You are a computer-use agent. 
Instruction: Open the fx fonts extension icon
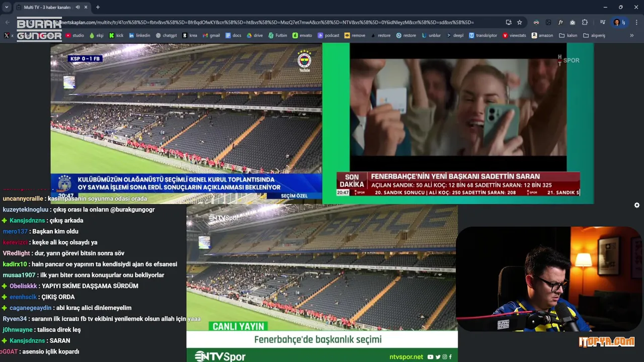(560, 22)
